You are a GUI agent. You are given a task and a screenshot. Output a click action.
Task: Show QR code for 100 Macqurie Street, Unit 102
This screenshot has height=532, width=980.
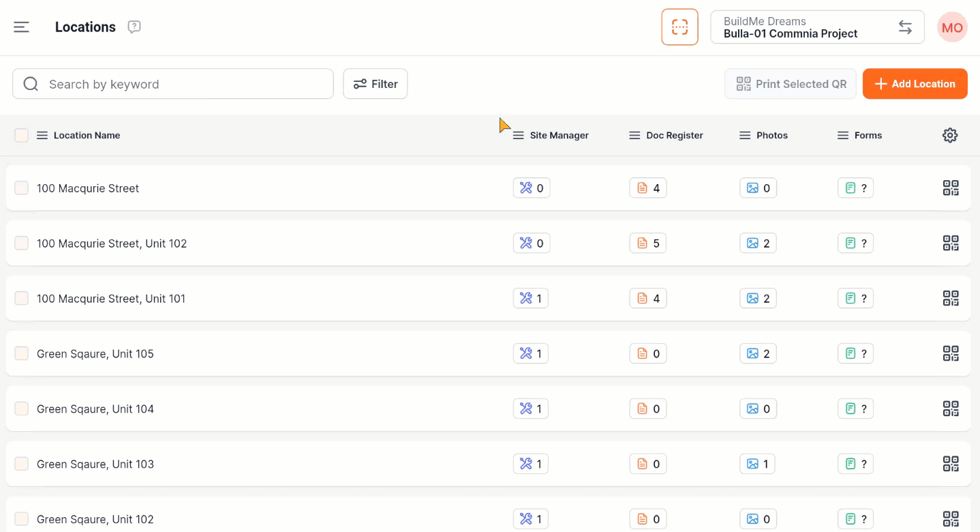point(951,243)
